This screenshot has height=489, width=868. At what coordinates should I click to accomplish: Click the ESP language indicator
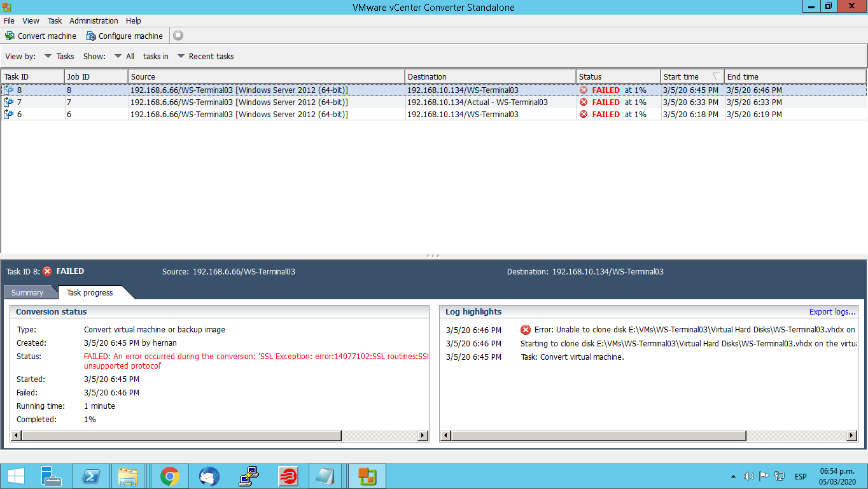coord(801,476)
